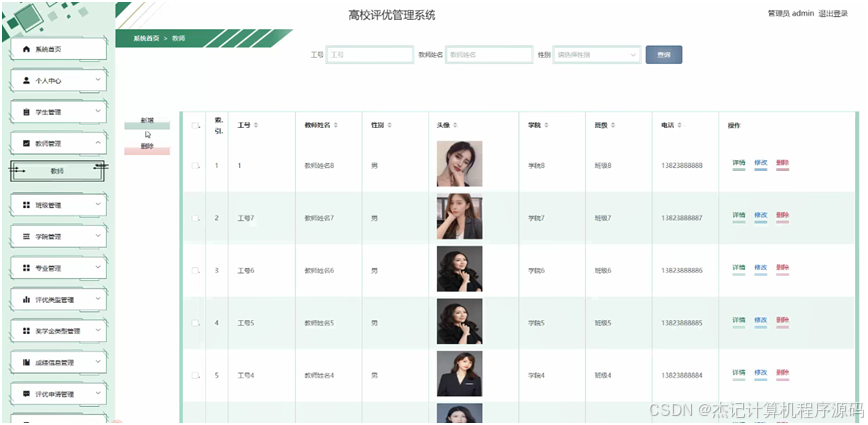The height and width of the screenshot is (425, 868).
Task: Click the chat icon for 评优申请管理
Action: [26, 394]
